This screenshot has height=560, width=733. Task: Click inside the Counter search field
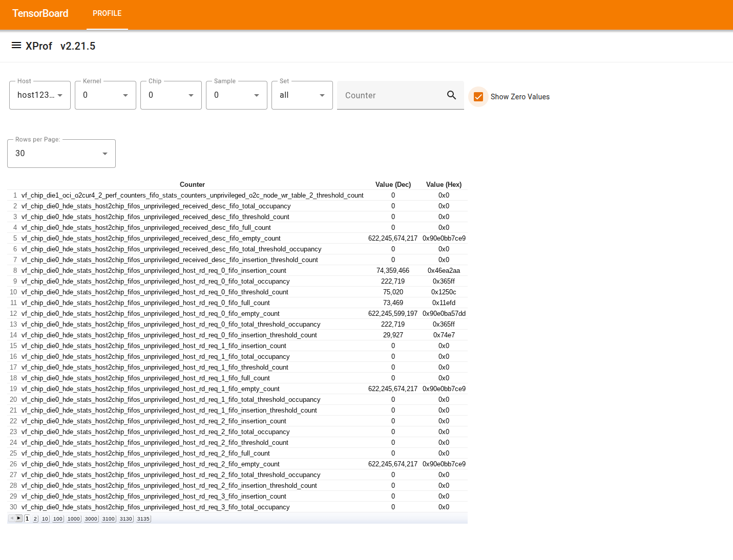(x=389, y=95)
